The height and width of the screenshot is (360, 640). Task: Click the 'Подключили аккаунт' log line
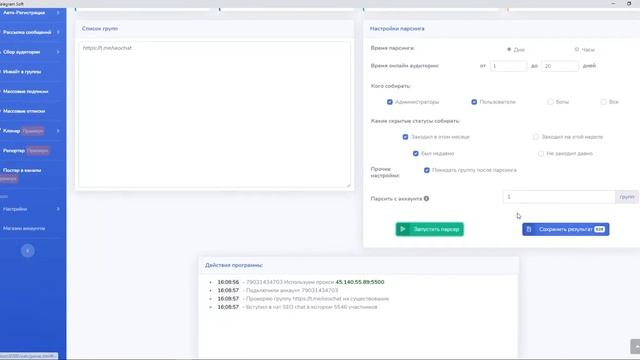(292, 290)
